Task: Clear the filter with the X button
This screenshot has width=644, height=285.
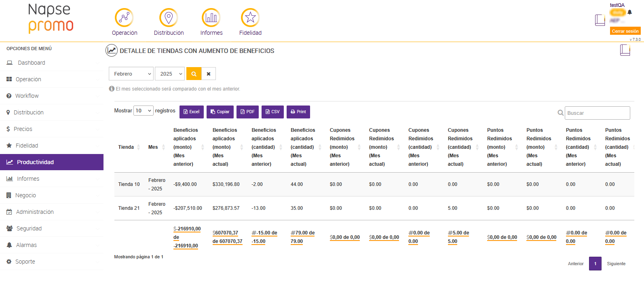Action: (209, 74)
